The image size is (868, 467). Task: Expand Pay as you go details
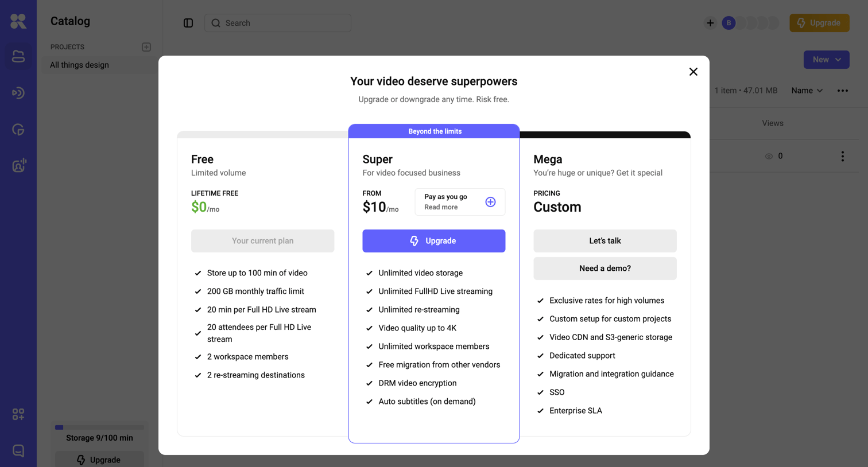click(490, 202)
